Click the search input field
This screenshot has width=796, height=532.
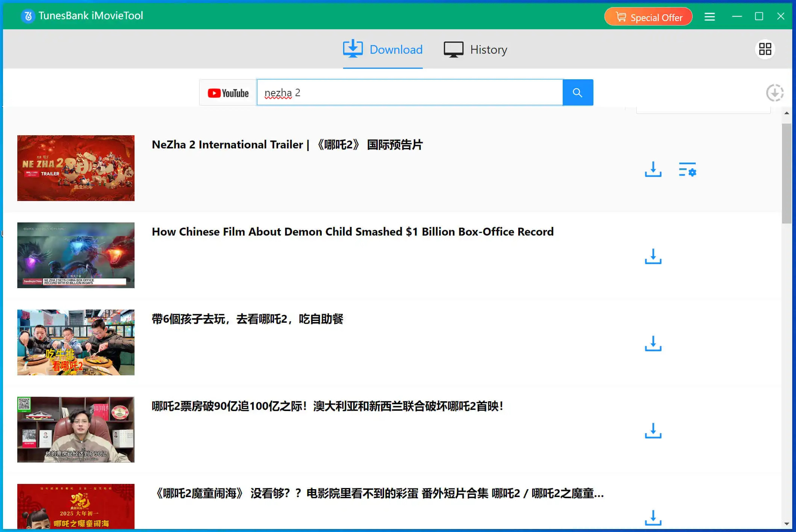409,93
